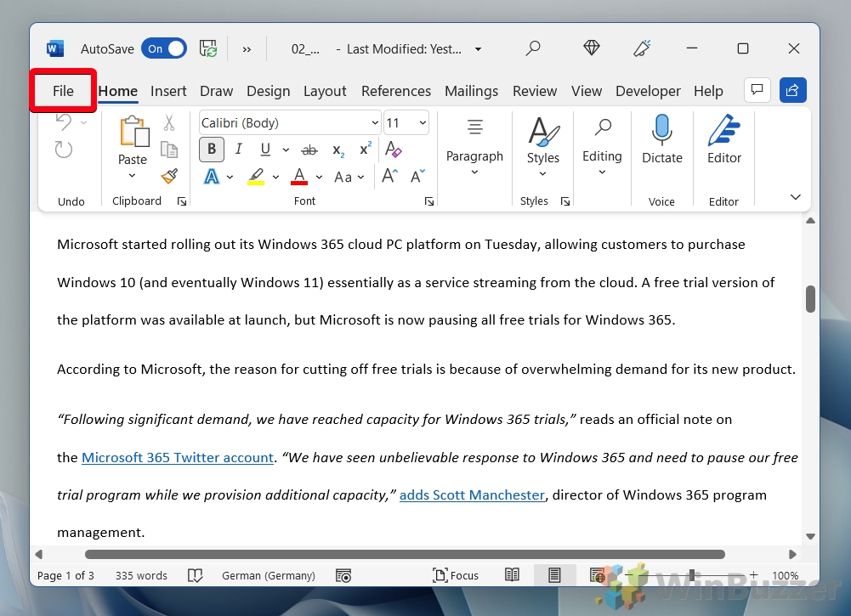Open the font size 11 dropdown

423,123
